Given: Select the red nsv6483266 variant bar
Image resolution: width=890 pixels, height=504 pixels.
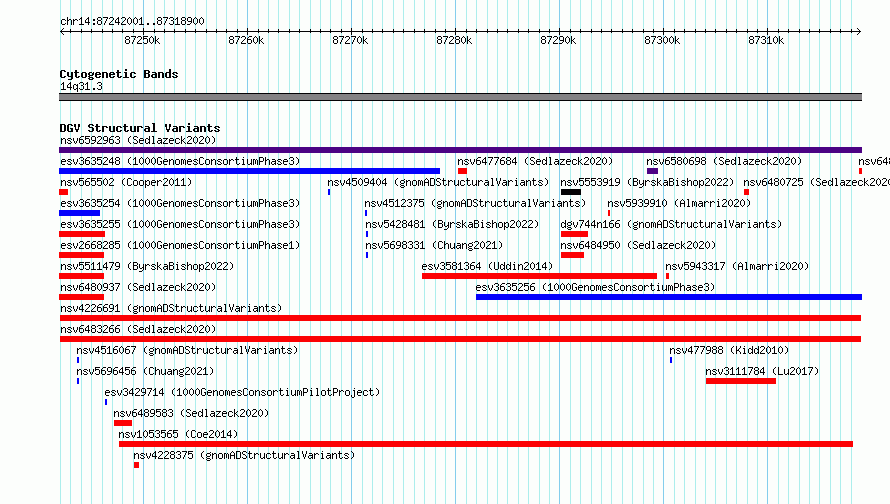Looking at the screenshot, I should click(460, 339).
